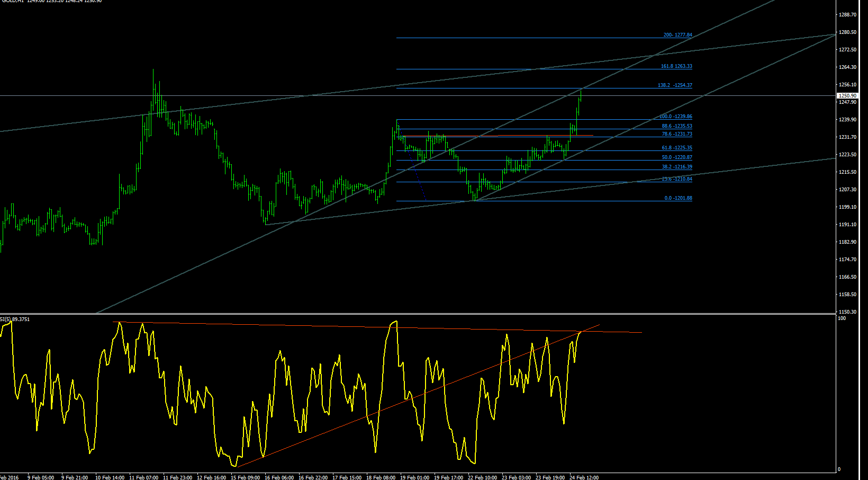The width and height of the screenshot is (868, 480).
Task: Click the '17 Feb 15:00' time label
Action: click(347, 477)
